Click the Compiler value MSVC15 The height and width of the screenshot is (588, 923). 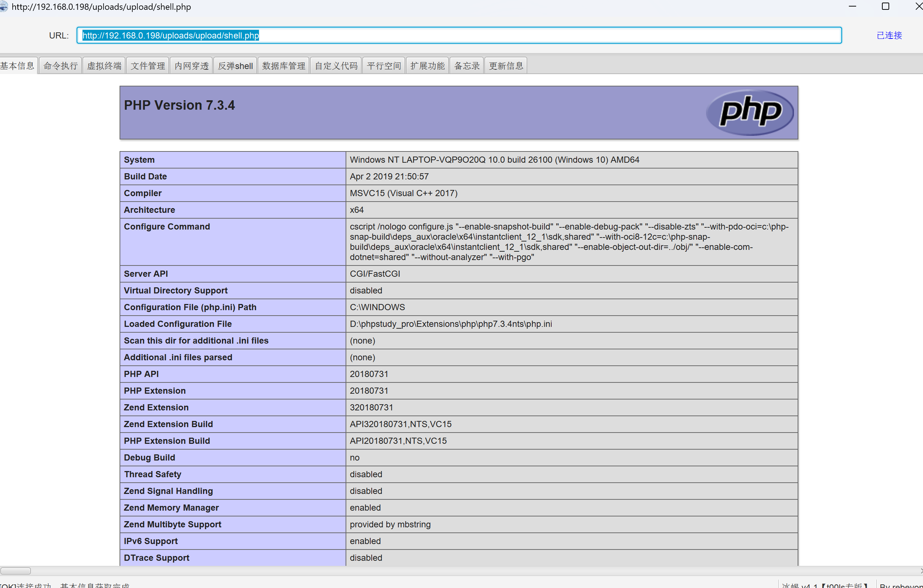(x=404, y=194)
